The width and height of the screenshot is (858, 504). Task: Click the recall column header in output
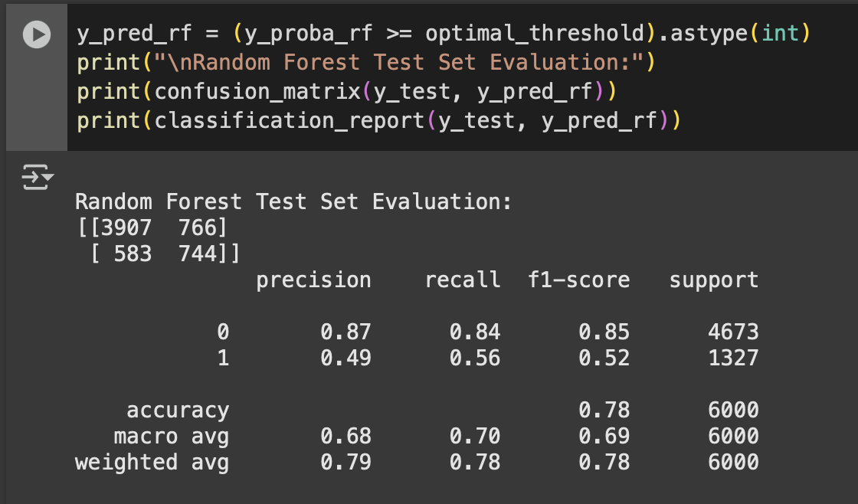[x=463, y=280]
